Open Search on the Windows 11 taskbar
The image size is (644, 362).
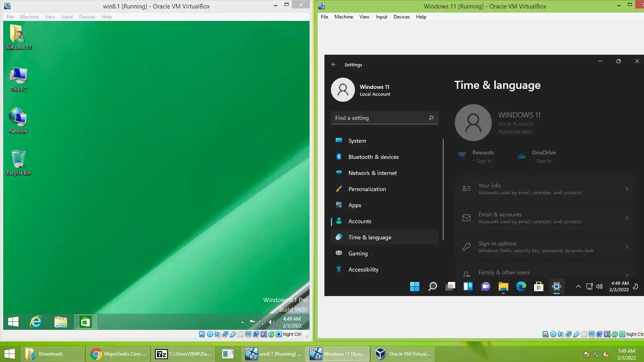tap(433, 286)
